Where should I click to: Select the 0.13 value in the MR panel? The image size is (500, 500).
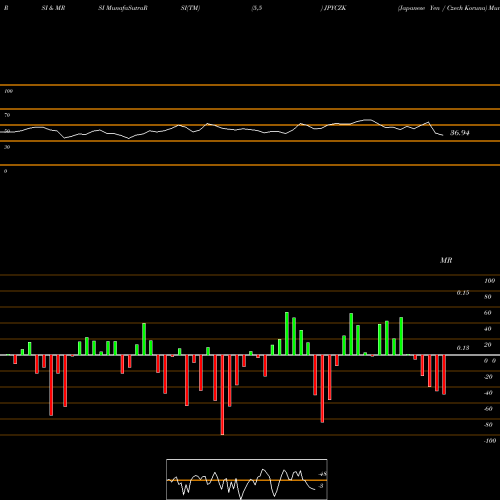(x=463, y=348)
